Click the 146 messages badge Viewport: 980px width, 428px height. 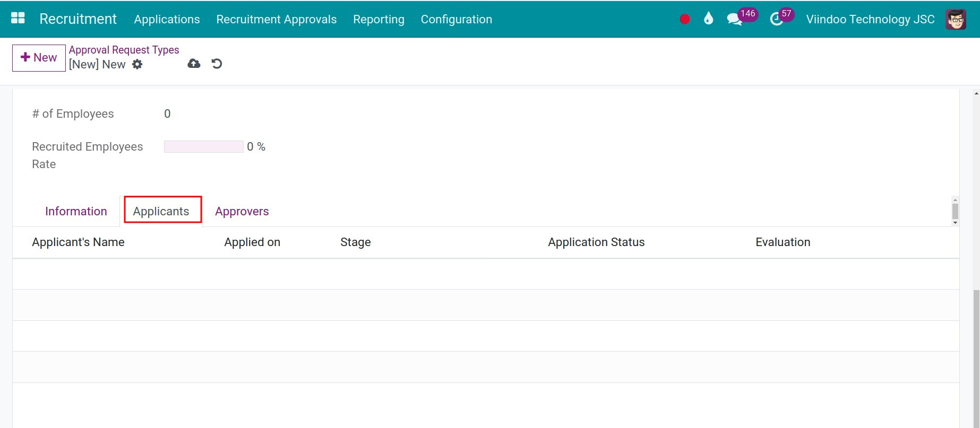point(747,14)
